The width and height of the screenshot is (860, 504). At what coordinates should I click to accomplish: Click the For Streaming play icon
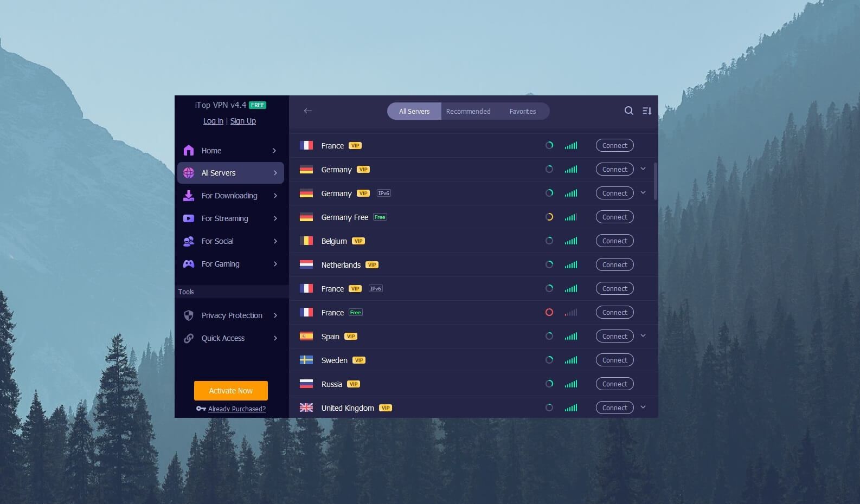pyautogui.click(x=189, y=218)
